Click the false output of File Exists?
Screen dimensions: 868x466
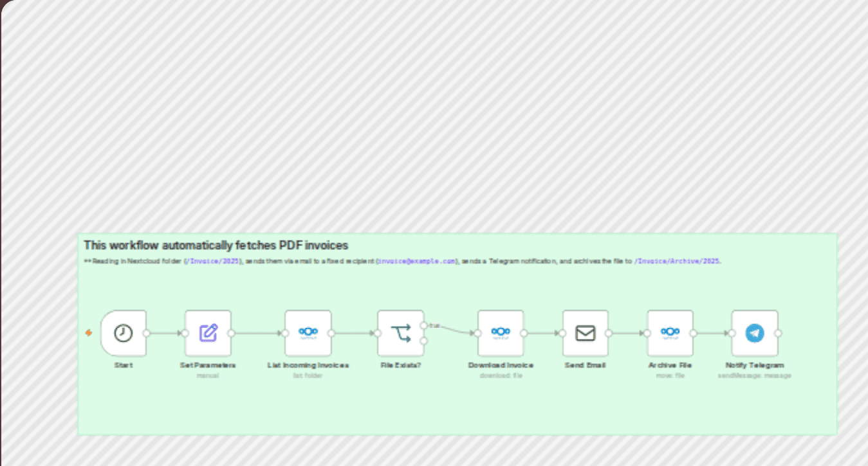point(424,341)
